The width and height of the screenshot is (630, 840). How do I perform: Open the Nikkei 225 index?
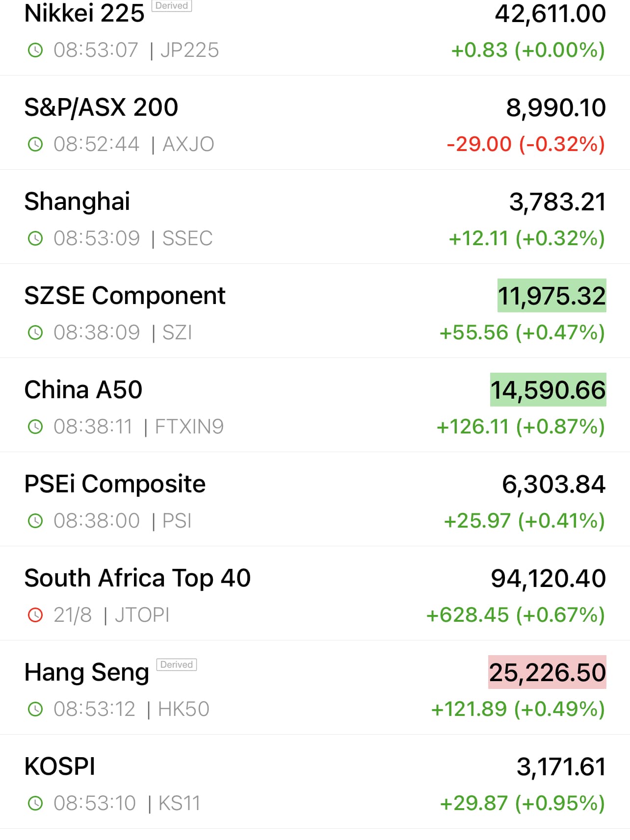[x=84, y=13]
